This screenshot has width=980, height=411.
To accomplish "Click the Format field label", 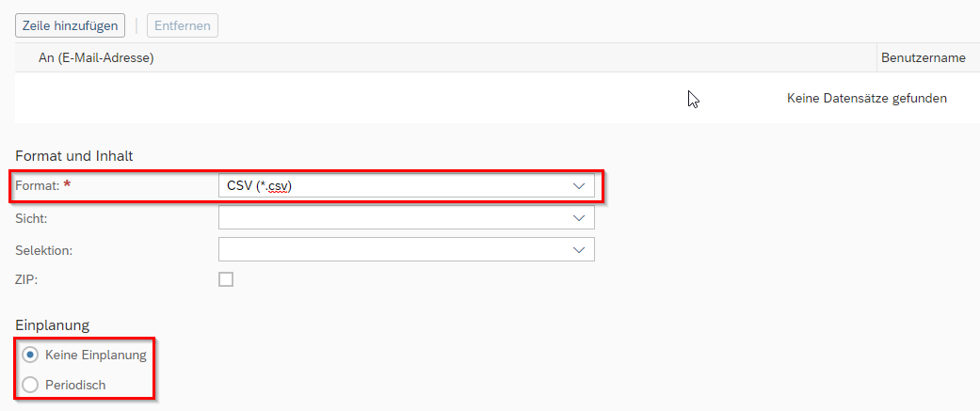I will pos(38,185).
